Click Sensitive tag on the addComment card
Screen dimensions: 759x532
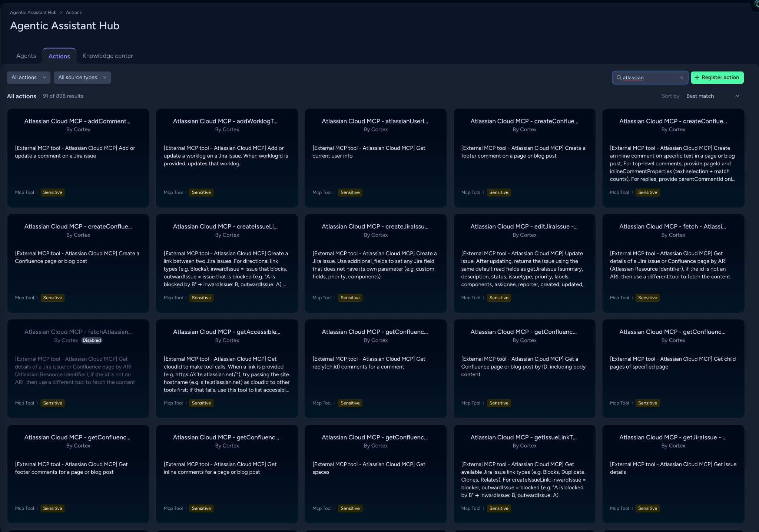point(53,192)
